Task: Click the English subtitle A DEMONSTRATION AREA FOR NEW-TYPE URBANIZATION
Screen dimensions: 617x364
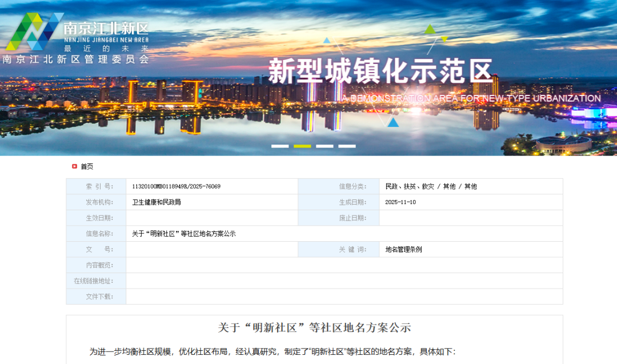Action: (471, 98)
